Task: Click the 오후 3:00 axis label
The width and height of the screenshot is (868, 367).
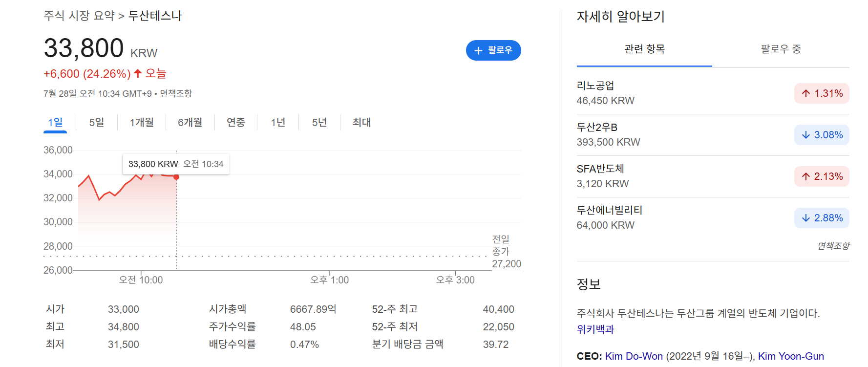Action: [x=456, y=280]
